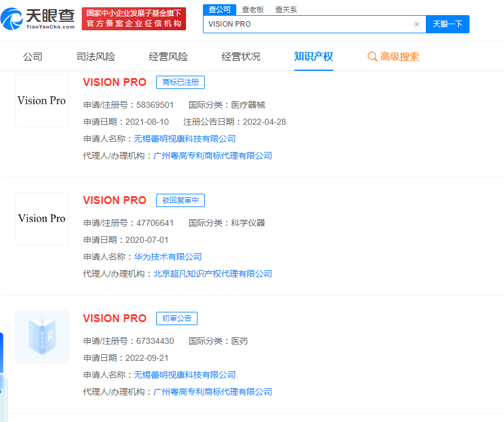Open the first Vision Pro trademark image

click(x=42, y=101)
